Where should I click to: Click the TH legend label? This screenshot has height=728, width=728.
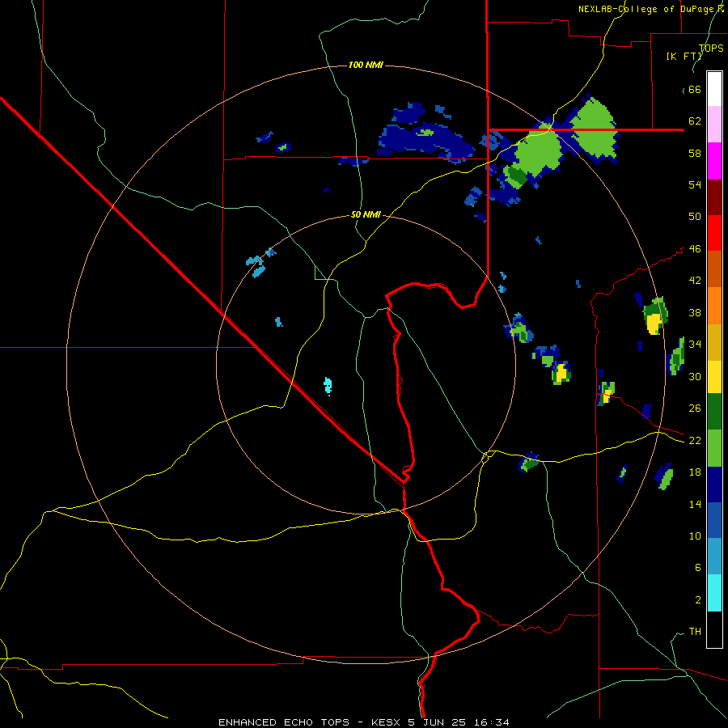695,631
